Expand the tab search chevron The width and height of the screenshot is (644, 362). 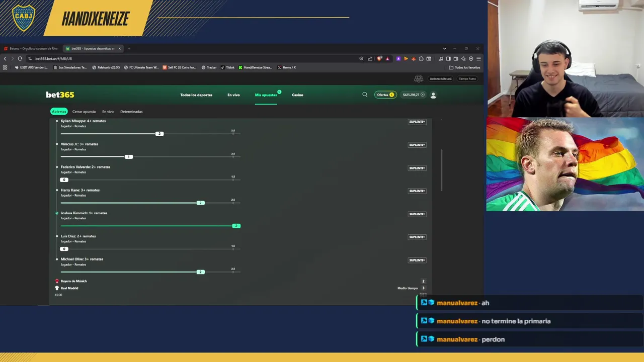tap(444, 49)
